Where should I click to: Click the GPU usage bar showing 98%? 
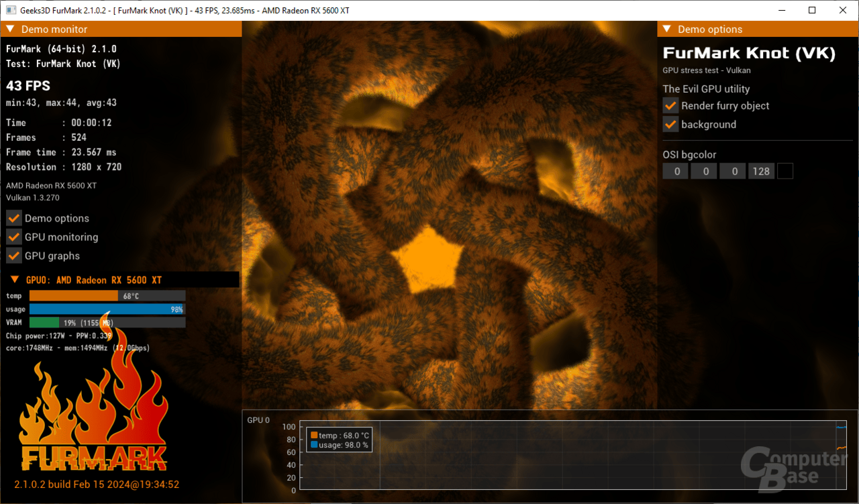[107, 309]
